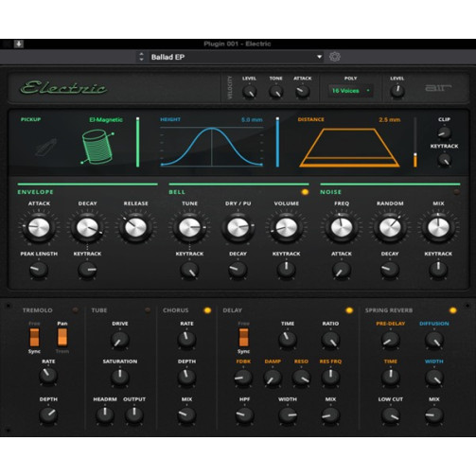Screen dimensions: 476x476
Task: Click the Bell Volume knob
Action: 287,227
